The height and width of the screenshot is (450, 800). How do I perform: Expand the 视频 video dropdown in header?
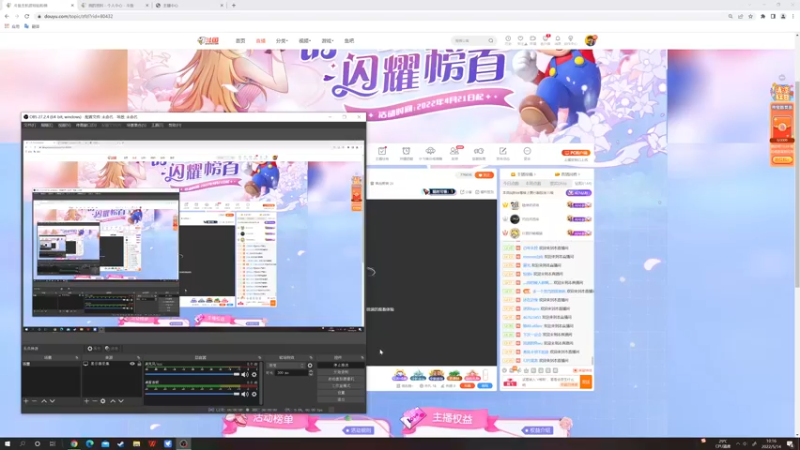tap(305, 41)
